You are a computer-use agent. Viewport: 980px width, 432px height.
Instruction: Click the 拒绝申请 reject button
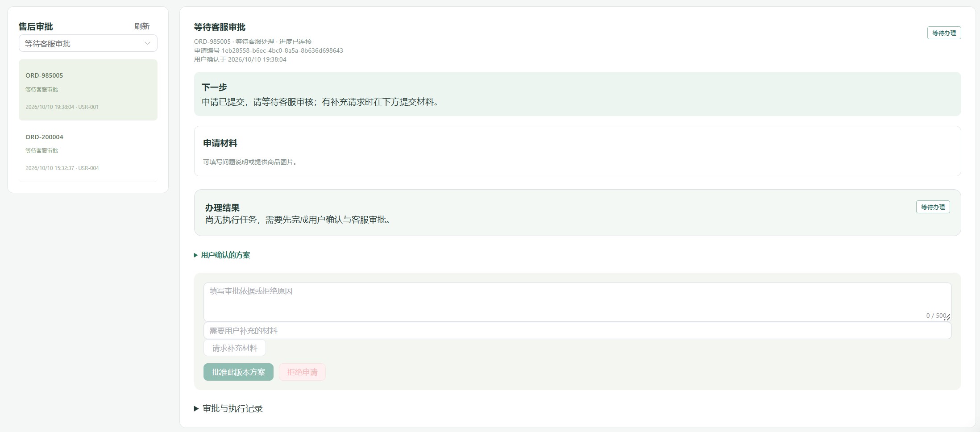(x=302, y=372)
